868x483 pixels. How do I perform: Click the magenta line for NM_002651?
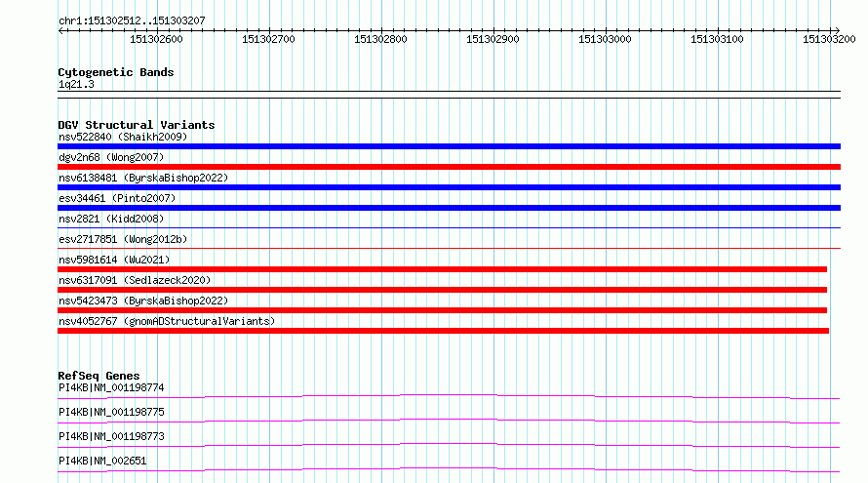pos(449,469)
